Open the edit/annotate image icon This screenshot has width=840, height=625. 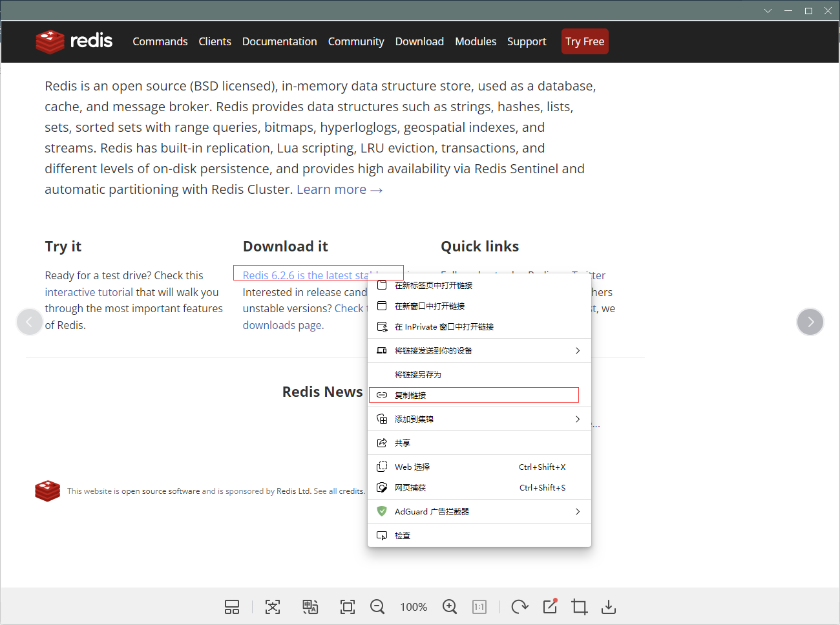pos(551,606)
